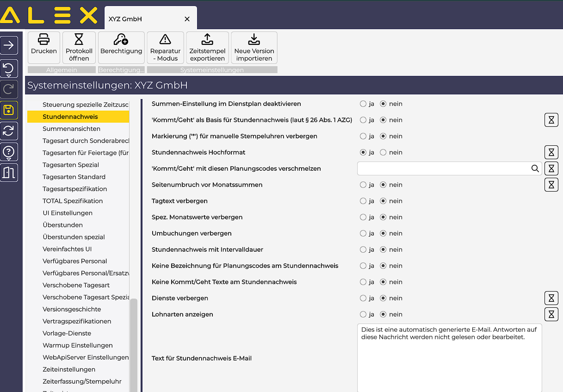Open help question mark icon in sidebar

9,152
